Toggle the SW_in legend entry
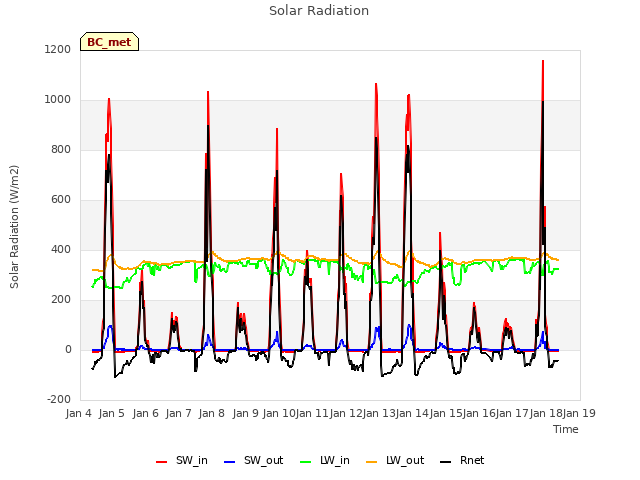640x480 pixels. click(x=182, y=461)
